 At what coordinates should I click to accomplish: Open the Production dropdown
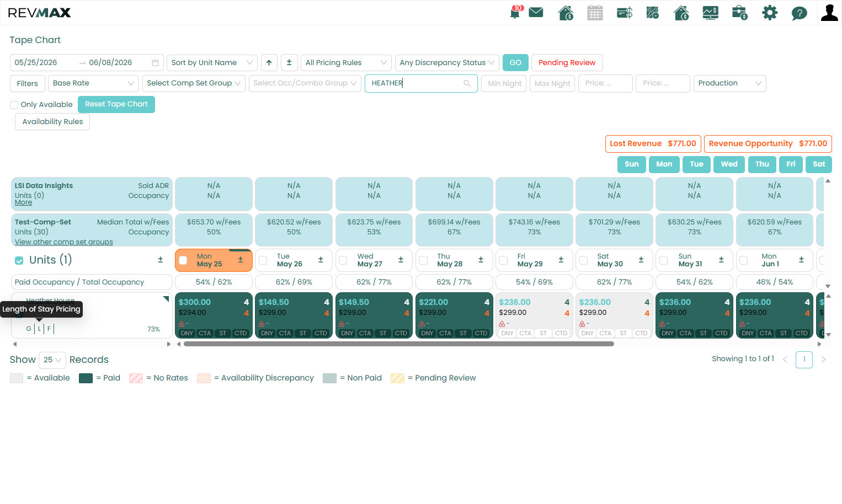[729, 83]
